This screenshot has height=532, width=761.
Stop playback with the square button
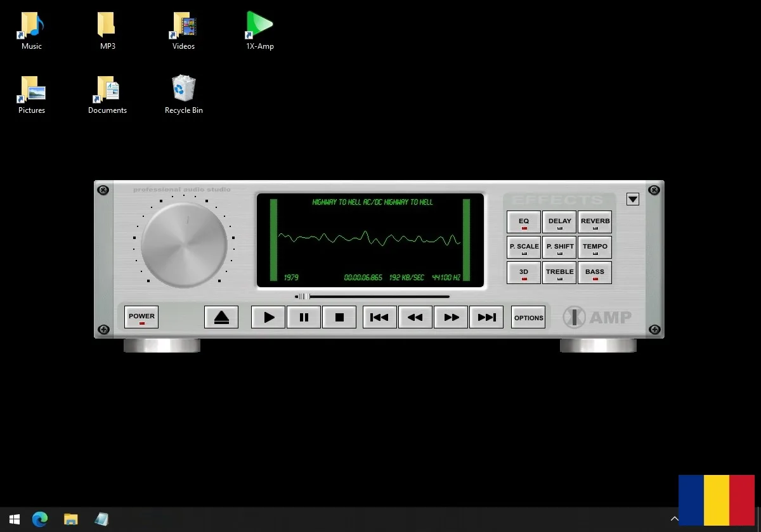coord(339,318)
